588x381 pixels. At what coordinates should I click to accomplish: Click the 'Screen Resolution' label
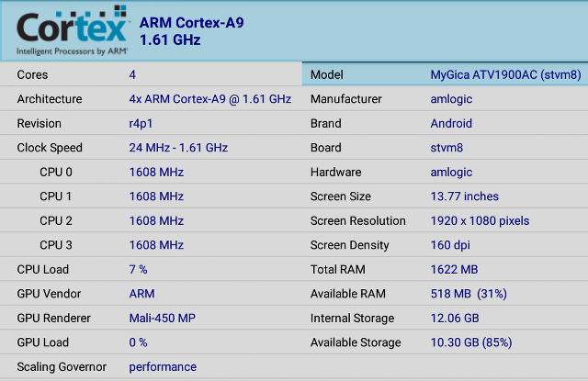[x=358, y=220]
